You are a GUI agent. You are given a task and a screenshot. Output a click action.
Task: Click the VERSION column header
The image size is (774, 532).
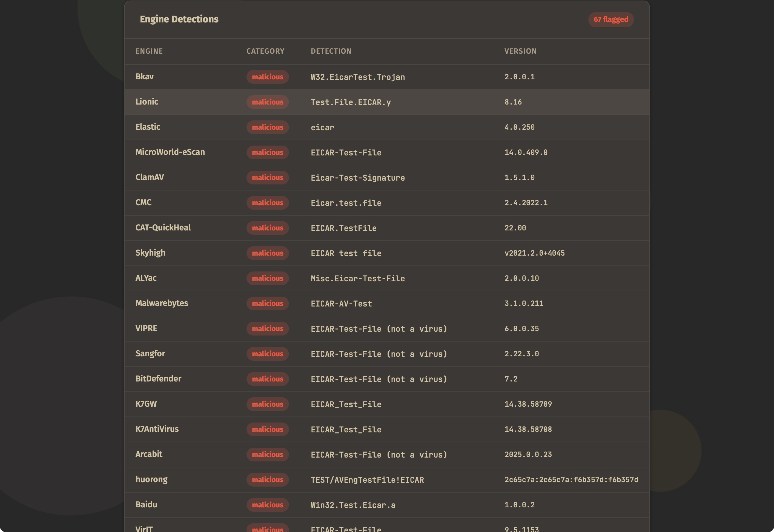(520, 51)
